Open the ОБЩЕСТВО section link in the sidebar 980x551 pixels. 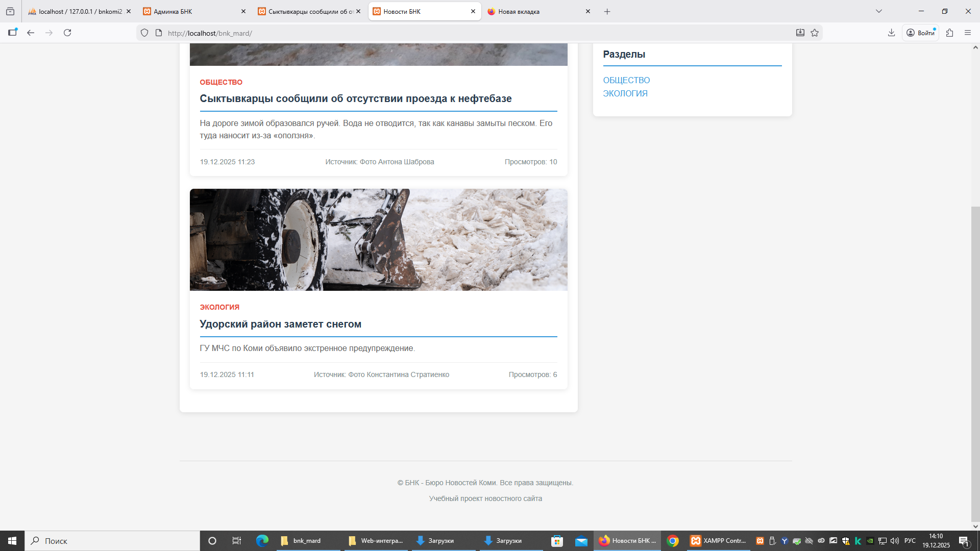pyautogui.click(x=626, y=80)
